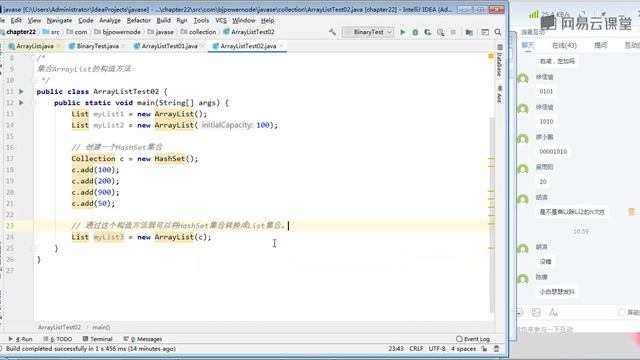This screenshot has height=360, width=640.
Task: Open the 4 spaces indent selector
Action: 463,349
